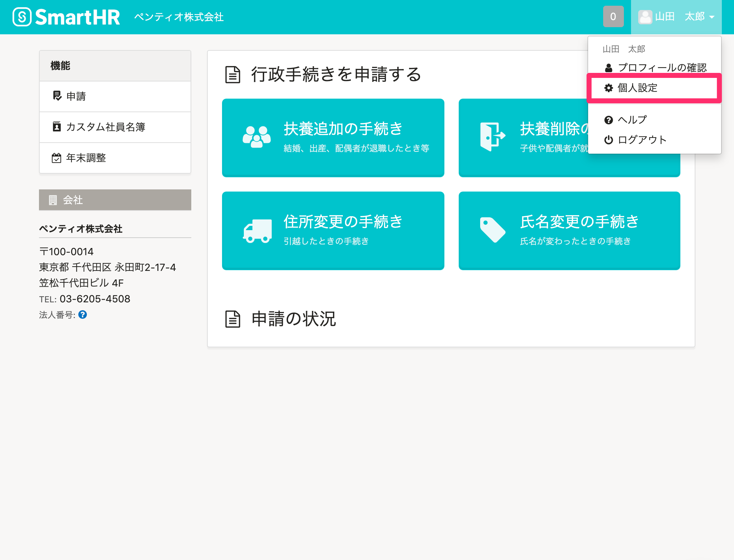This screenshot has width=734, height=560.
Task: Click the 会社 section header bar
Action: click(x=115, y=200)
